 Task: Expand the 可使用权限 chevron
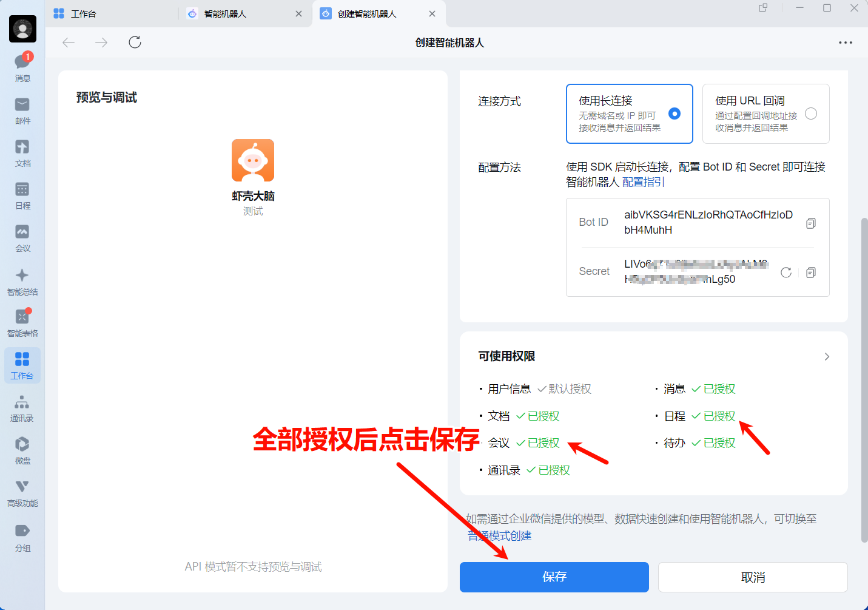tap(827, 356)
